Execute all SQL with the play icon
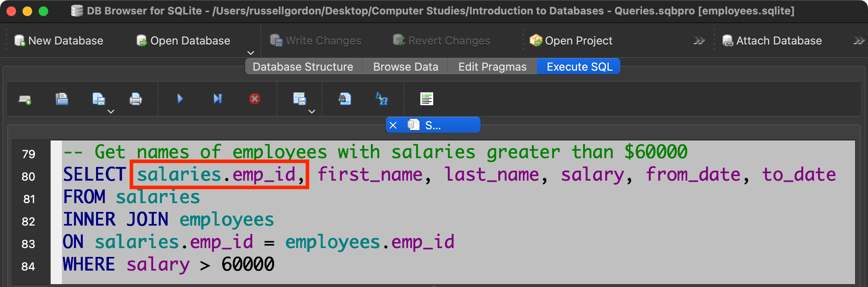Image resolution: width=868 pixels, height=287 pixels. [180, 99]
